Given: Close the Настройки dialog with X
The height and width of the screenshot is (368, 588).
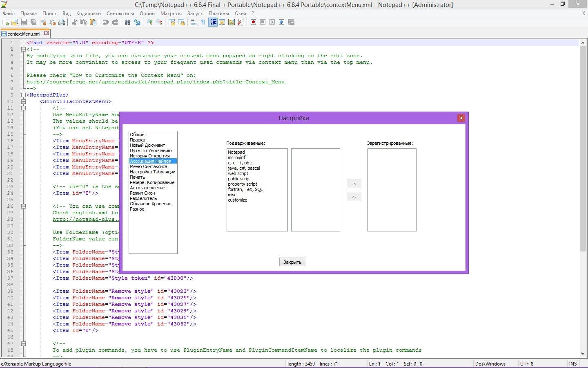Looking at the screenshot, I should [461, 118].
